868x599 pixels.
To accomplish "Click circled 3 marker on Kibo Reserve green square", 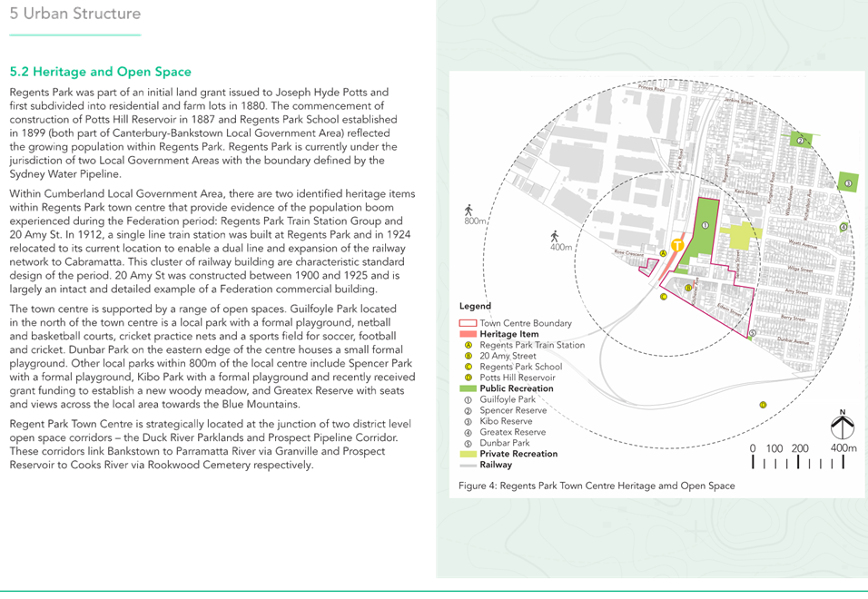I will pos(847,183).
